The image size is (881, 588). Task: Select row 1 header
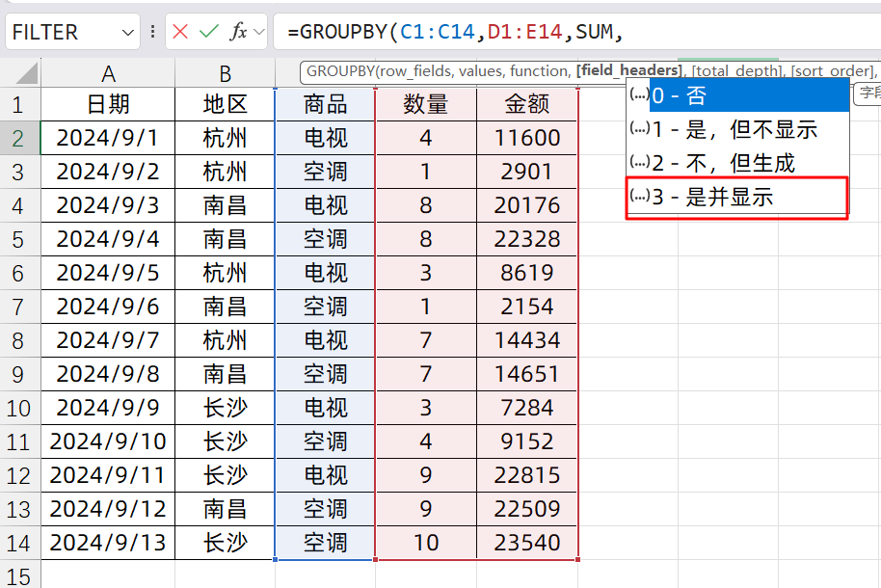coord(18,104)
